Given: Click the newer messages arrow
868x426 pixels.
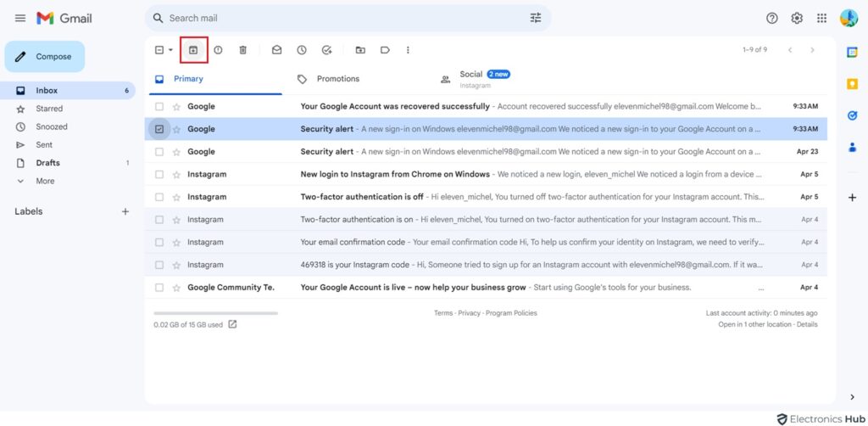Looking at the screenshot, I should point(790,50).
